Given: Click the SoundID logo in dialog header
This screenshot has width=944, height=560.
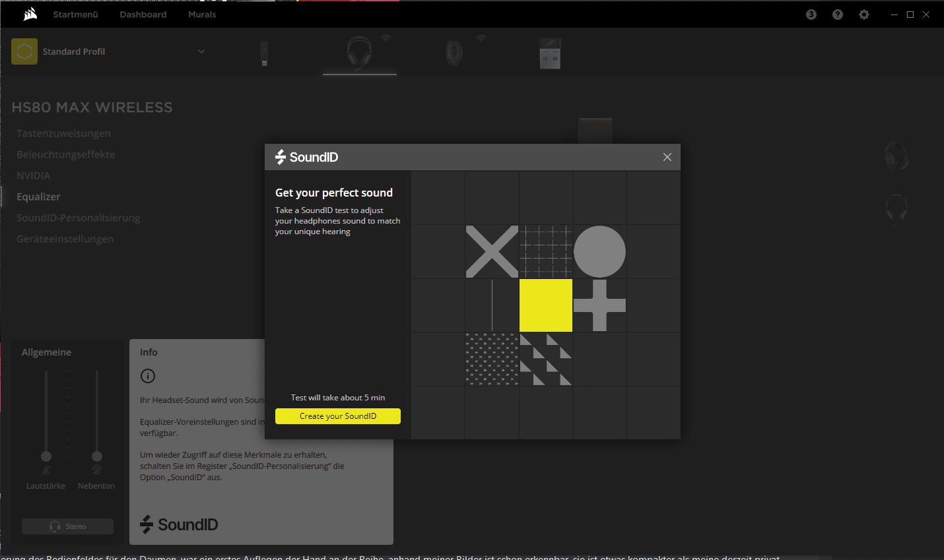Looking at the screenshot, I should point(307,157).
